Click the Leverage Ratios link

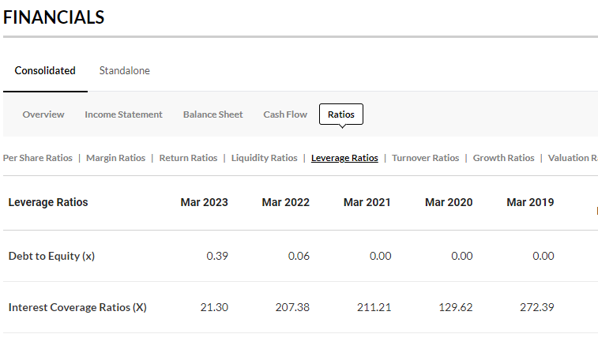(x=344, y=158)
